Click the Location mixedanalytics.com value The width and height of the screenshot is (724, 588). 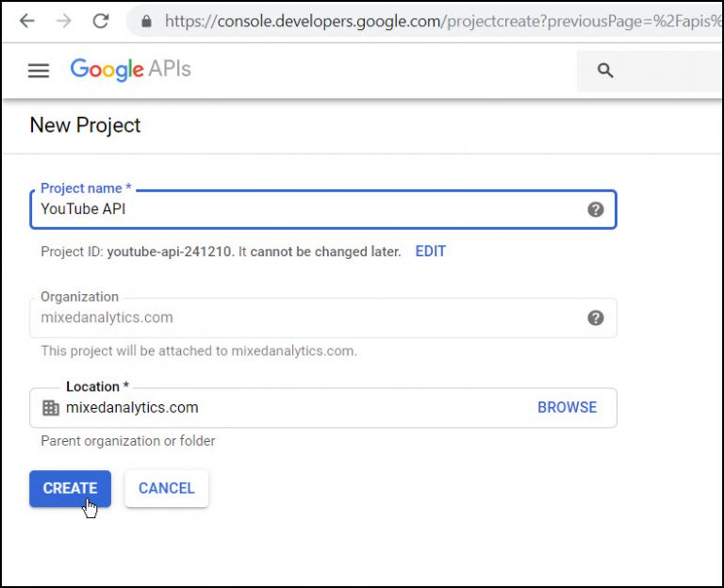[x=132, y=407]
